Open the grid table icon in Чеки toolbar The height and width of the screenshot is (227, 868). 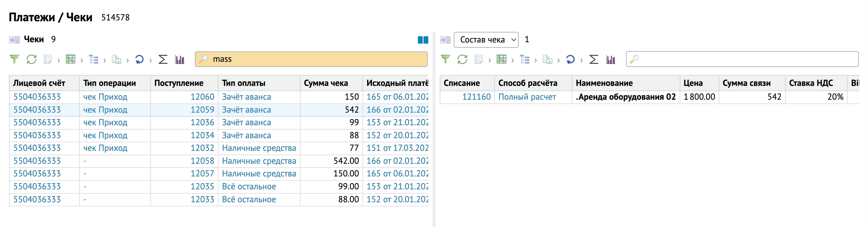pyautogui.click(x=70, y=59)
